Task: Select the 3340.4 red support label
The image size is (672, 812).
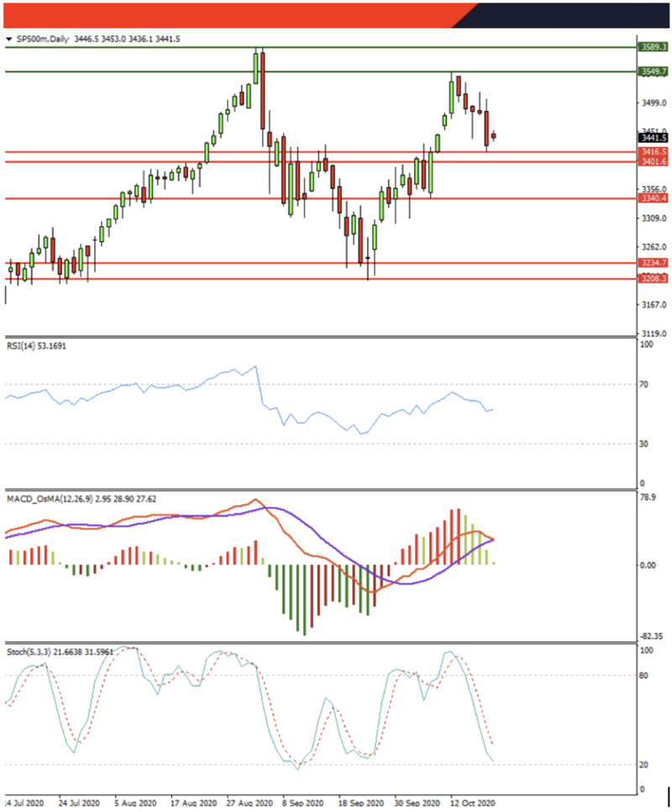Action: 653,198
